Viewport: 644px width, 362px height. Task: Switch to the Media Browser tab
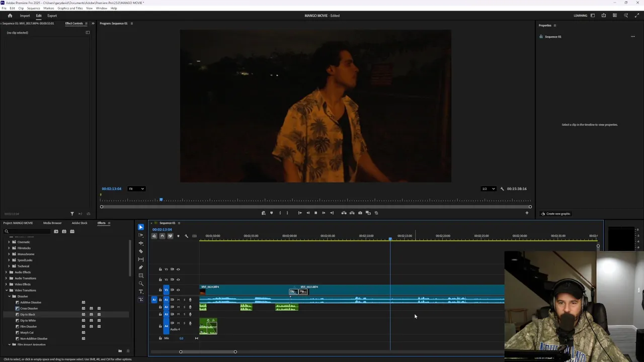tap(52, 223)
